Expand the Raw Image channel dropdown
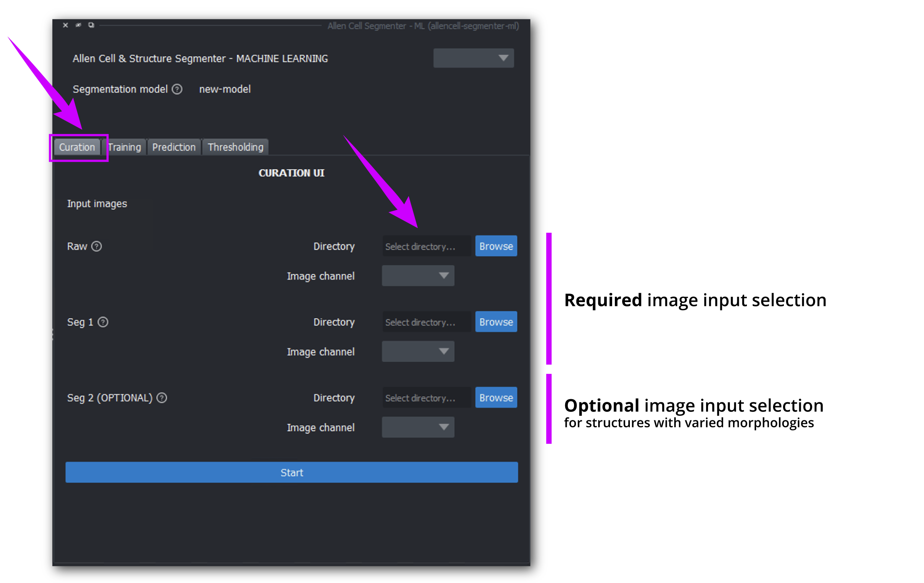Viewport: 924px width, 583px height. pos(418,276)
